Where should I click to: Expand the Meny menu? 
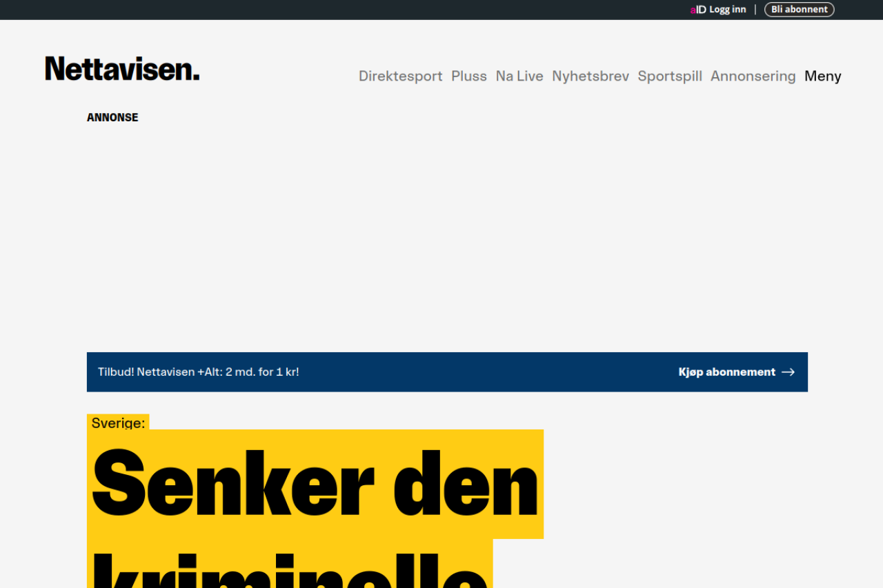coord(822,76)
